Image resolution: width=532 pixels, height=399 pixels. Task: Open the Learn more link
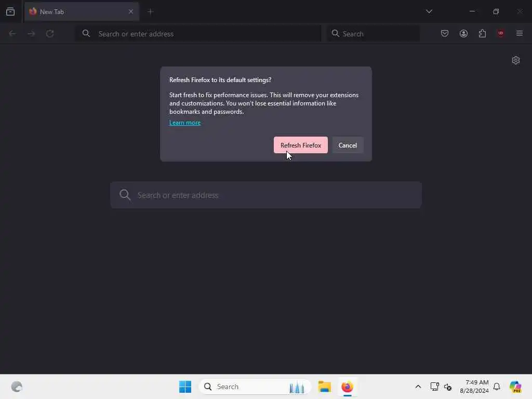pos(185,123)
